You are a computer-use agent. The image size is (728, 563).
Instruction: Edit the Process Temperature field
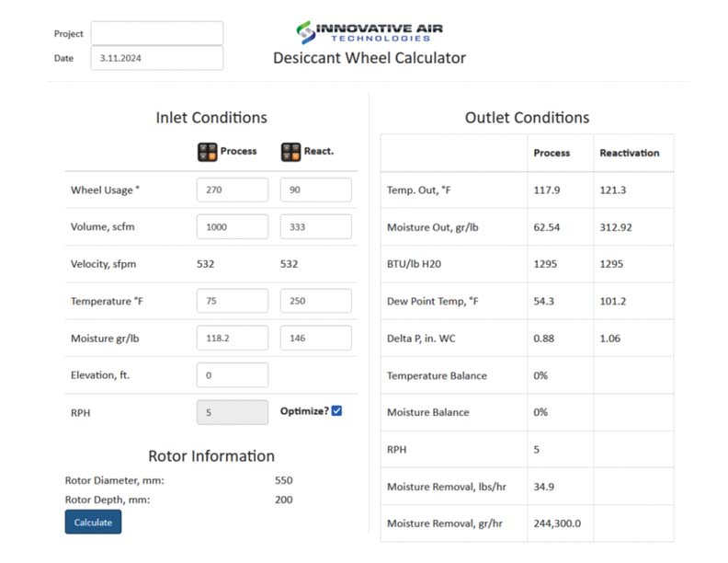pyautogui.click(x=232, y=301)
